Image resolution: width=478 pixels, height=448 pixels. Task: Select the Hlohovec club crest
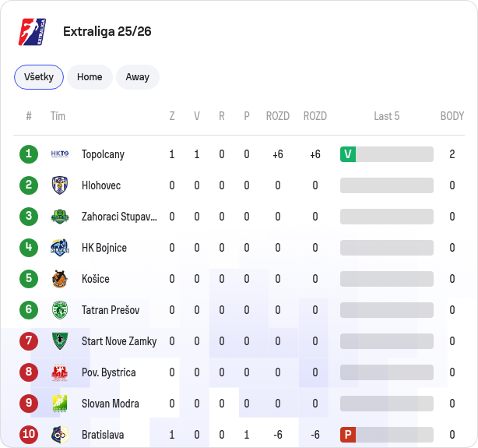pos(60,185)
